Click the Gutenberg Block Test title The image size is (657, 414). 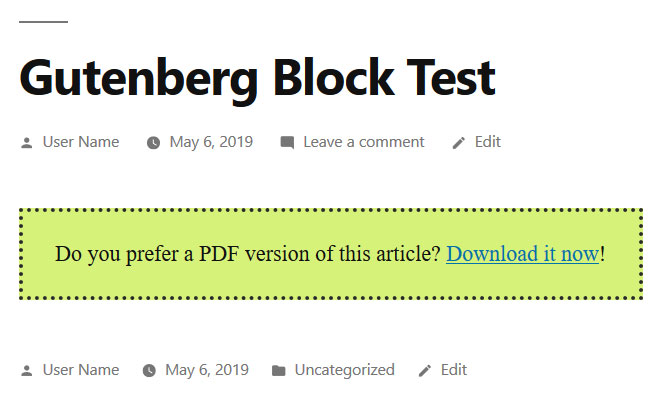pyautogui.click(x=257, y=77)
